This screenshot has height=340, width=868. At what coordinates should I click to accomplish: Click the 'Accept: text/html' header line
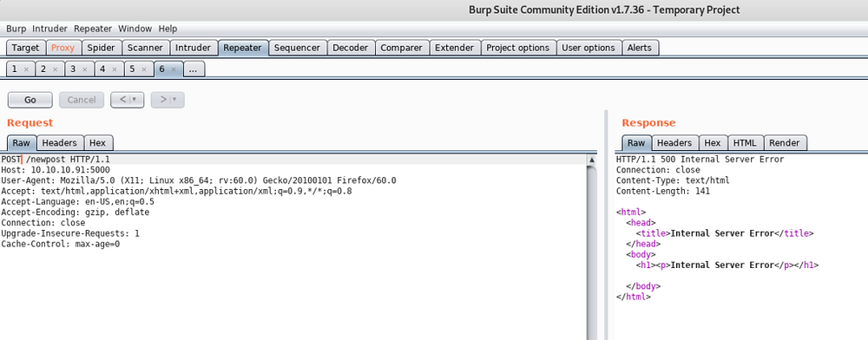176,192
